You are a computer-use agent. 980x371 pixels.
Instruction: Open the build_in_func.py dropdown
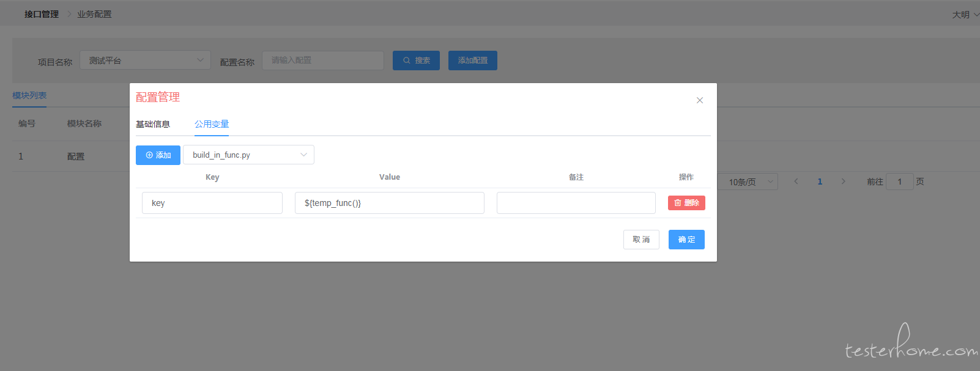248,155
